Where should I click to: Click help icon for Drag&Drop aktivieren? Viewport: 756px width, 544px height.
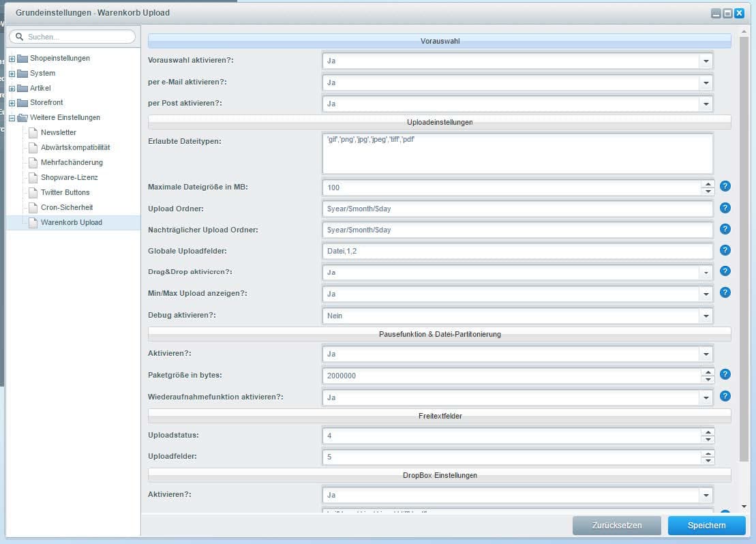(725, 271)
